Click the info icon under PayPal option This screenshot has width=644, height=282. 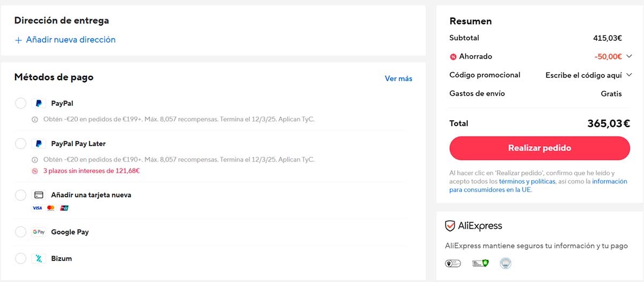tap(35, 119)
